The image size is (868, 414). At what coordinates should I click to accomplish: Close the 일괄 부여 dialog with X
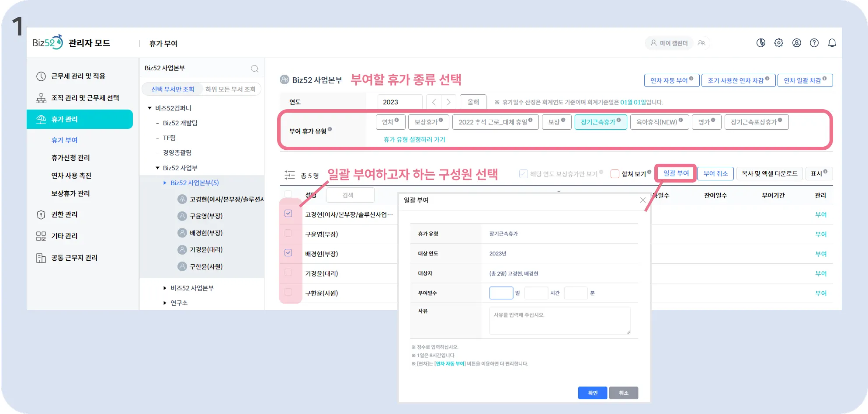[643, 200]
